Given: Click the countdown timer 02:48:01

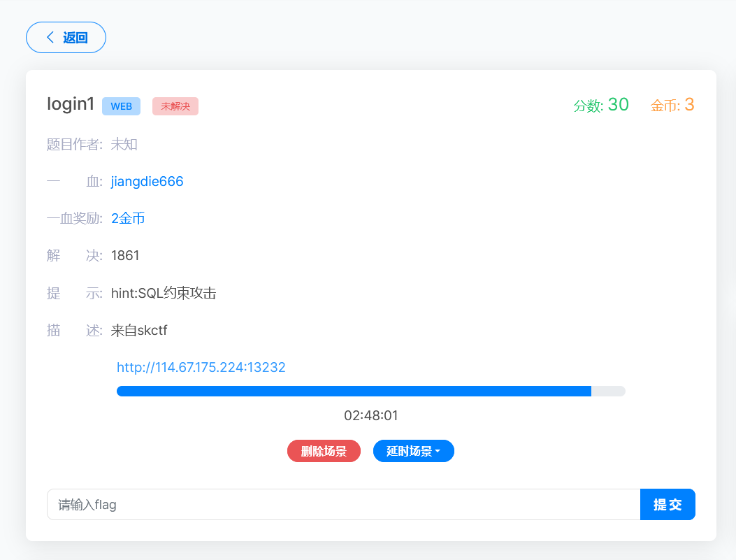Looking at the screenshot, I should [371, 415].
